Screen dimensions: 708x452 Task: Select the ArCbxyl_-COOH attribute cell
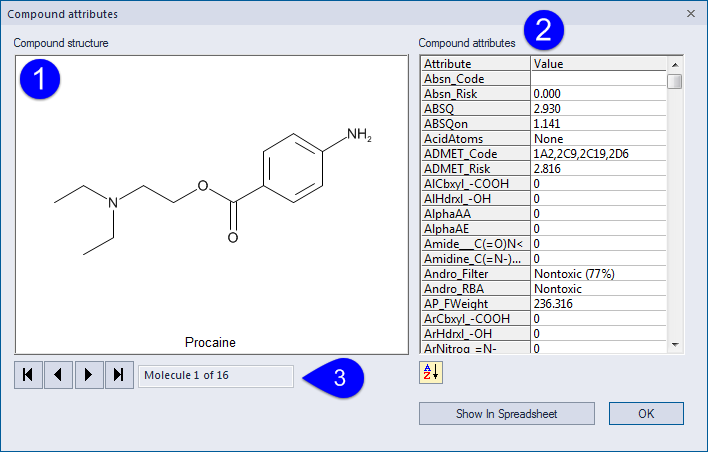click(476, 318)
